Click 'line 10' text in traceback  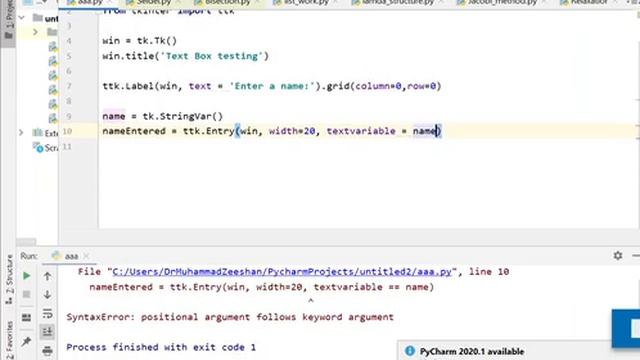pyautogui.click(x=489, y=271)
